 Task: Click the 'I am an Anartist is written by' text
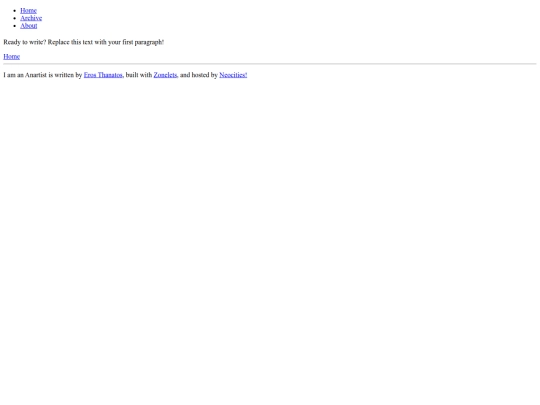(43, 75)
